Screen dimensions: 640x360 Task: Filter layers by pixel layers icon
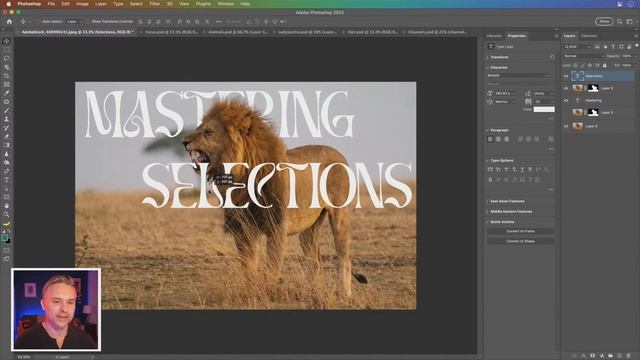click(x=597, y=47)
